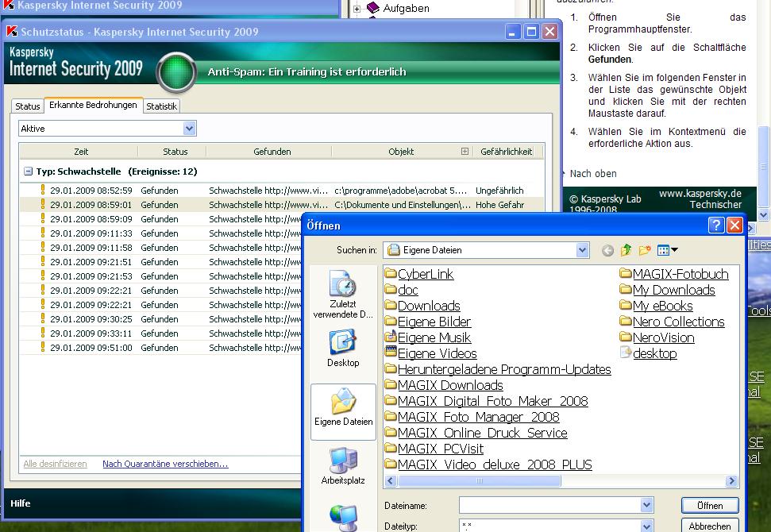Go up one folder level icon

(626, 250)
